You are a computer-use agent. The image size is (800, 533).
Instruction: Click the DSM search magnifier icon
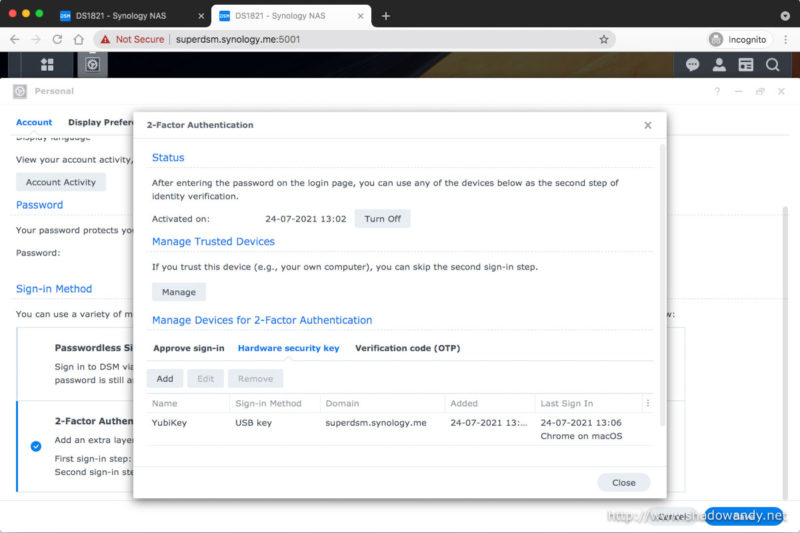[772, 64]
